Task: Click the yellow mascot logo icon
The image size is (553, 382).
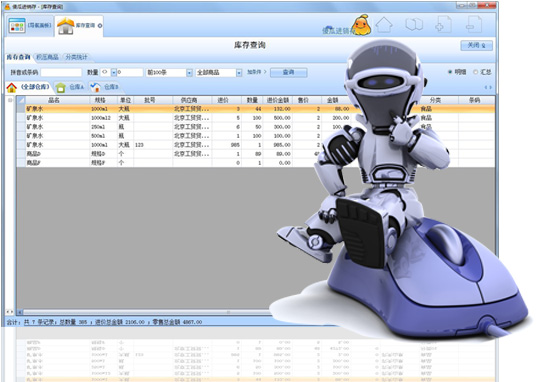Action: pyautogui.click(x=361, y=25)
